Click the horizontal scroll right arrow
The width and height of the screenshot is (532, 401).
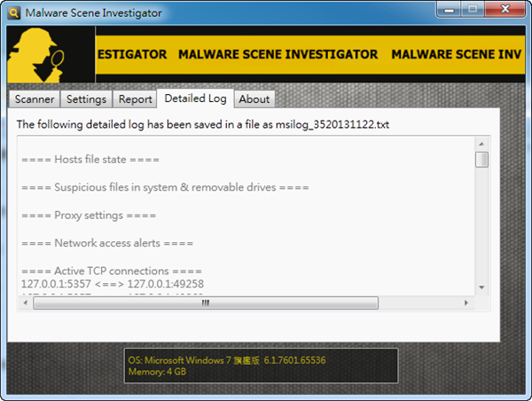466,303
